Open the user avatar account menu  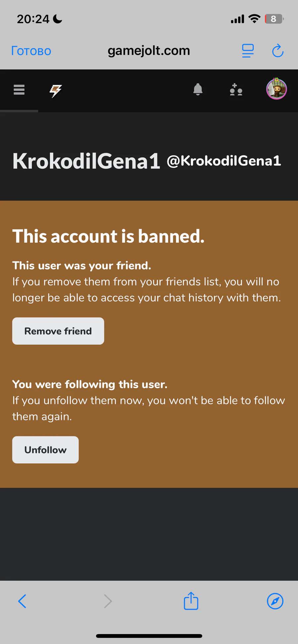point(276,89)
